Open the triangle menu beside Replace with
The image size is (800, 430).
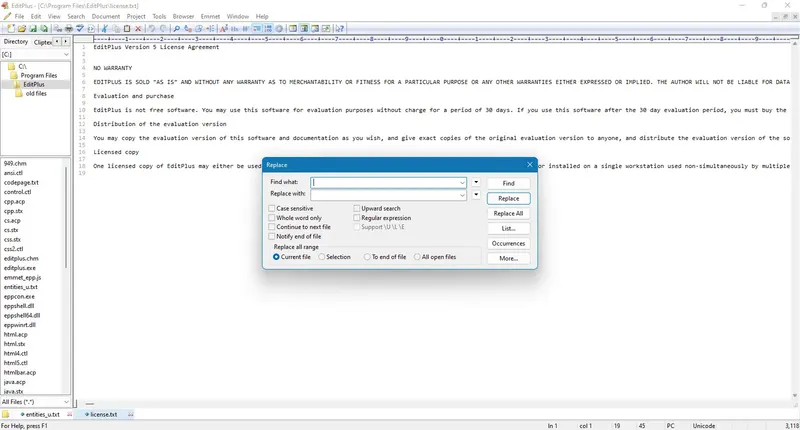476,194
